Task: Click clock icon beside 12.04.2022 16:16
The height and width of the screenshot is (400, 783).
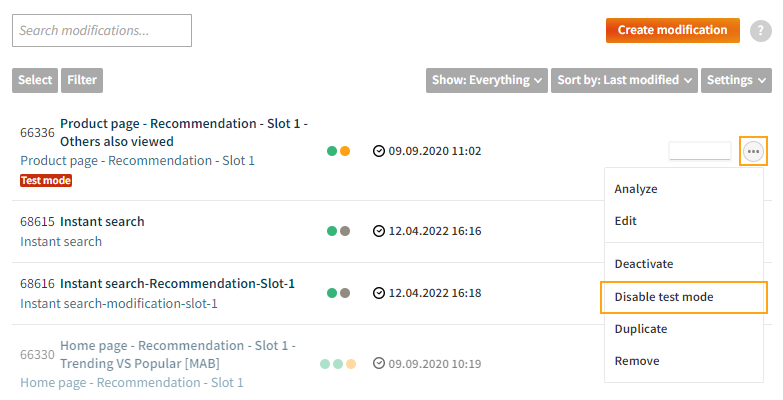Action: tap(378, 231)
